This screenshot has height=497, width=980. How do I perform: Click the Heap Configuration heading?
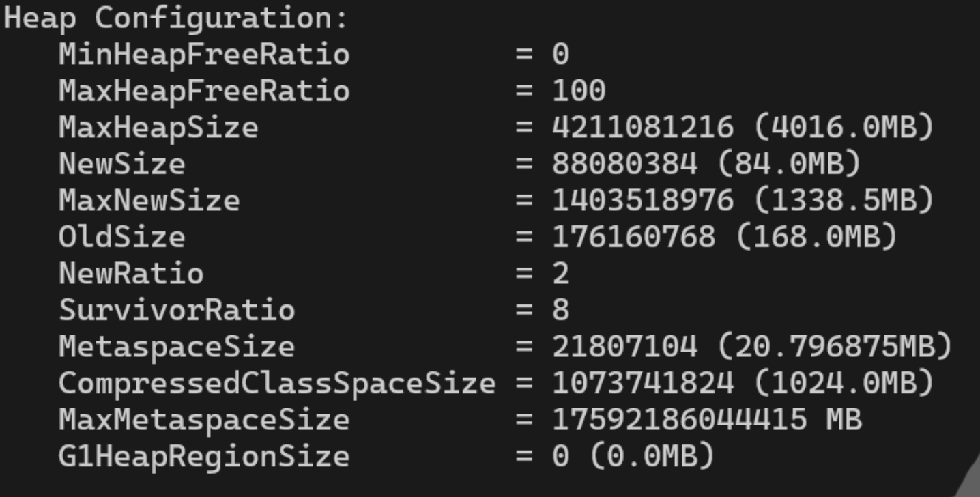pos(176,19)
